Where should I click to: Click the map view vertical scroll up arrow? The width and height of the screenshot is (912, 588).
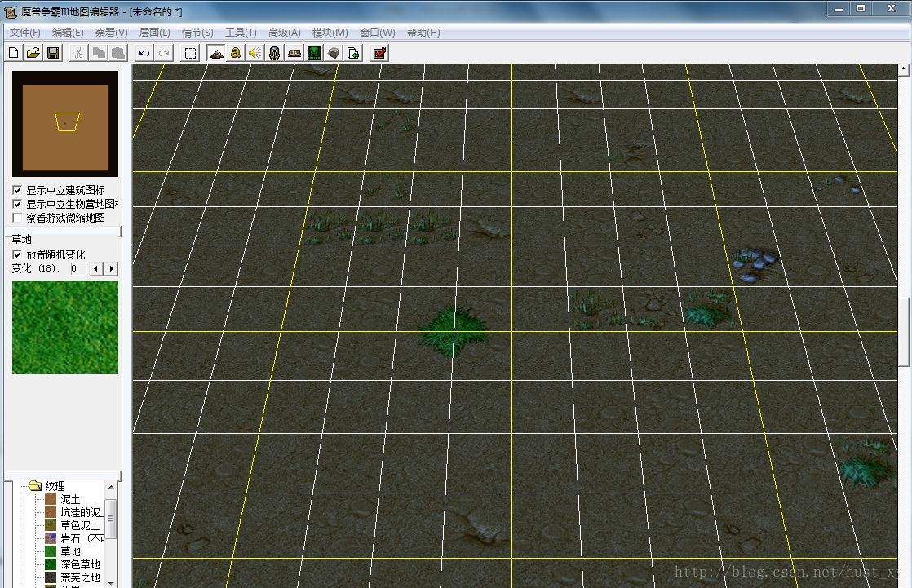click(903, 69)
